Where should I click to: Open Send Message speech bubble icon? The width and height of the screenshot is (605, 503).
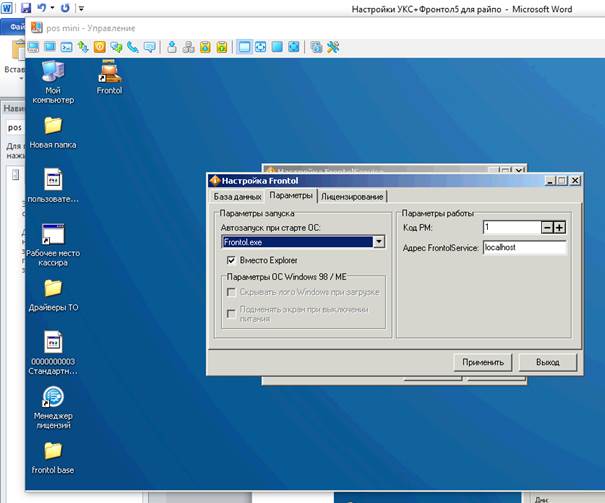(149, 47)
